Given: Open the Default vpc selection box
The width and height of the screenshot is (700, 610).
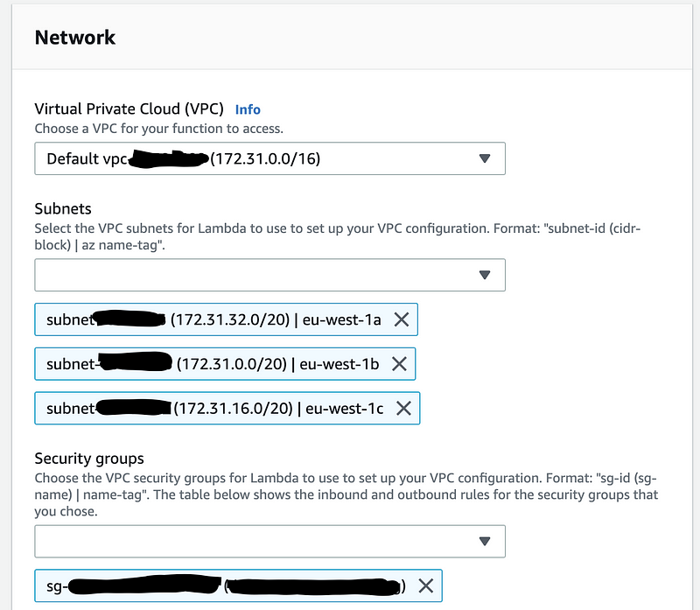Looking at the screenshot, I should pyautogui.click(x=262, y=158).
